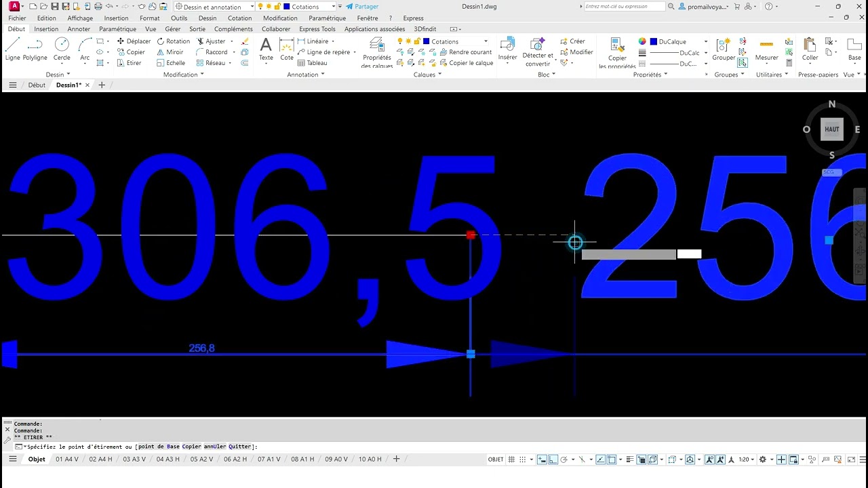Select the Ligne drawing tool
Image resolution: width=868 pixels, height=488 pixels.
[x=12, y=49]
